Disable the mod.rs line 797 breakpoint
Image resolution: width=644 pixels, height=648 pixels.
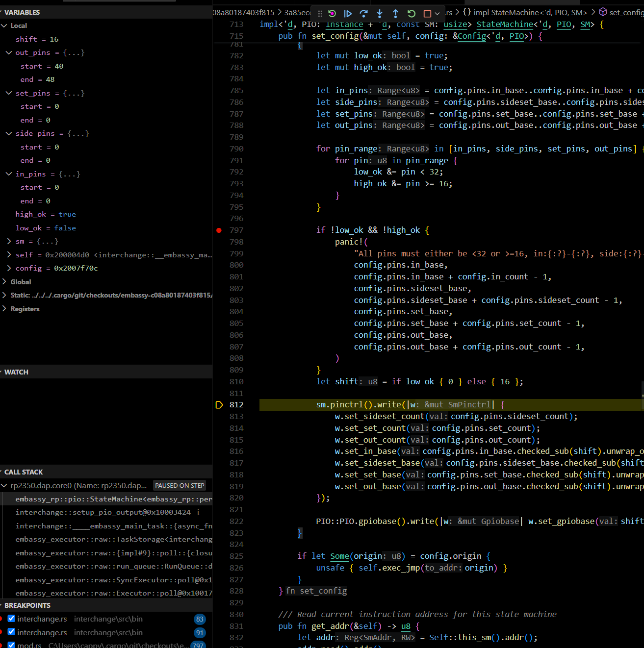pyautogui.click(x=12, y=645)
